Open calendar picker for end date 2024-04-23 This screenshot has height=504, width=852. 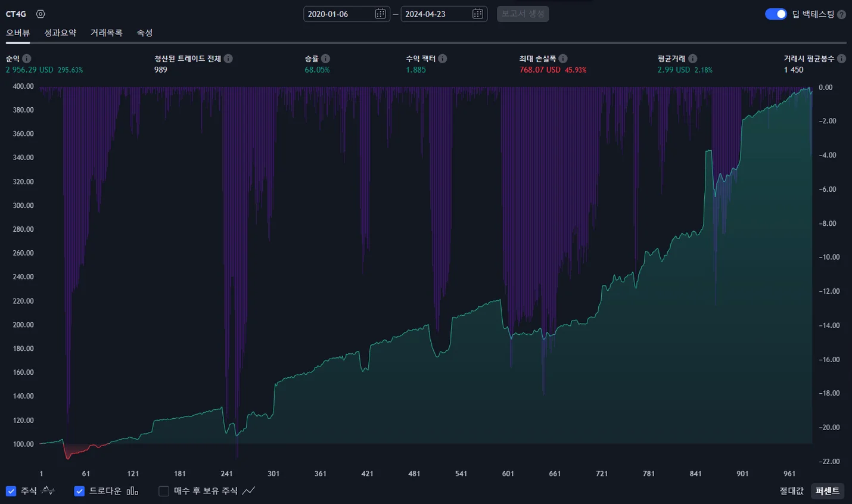click(x=478, y=14)
